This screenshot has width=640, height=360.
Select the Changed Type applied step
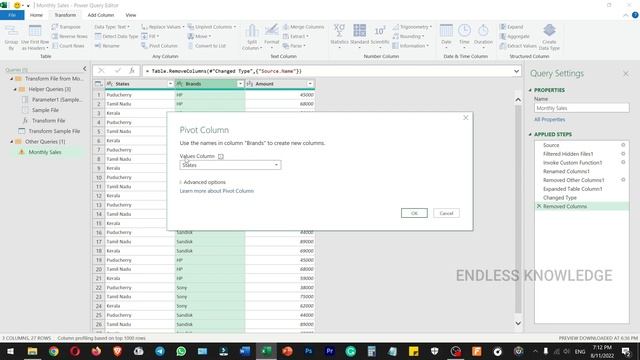[x=560, y=198]
